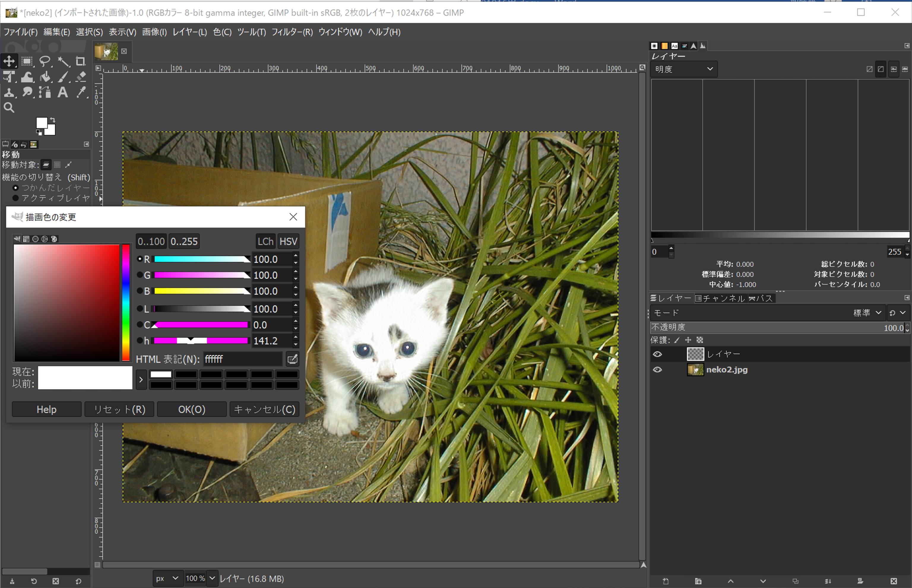Select the Bucket Fill tool
This screenshot has width=912, height=588.
(45, 77)
